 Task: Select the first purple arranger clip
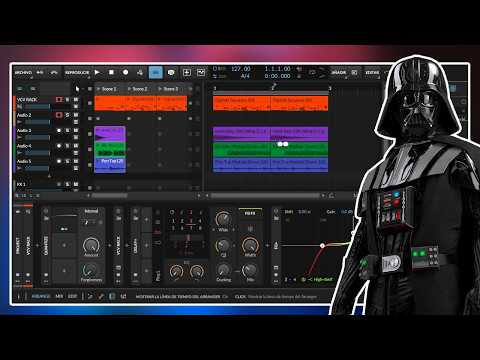[x=242, y=134]
